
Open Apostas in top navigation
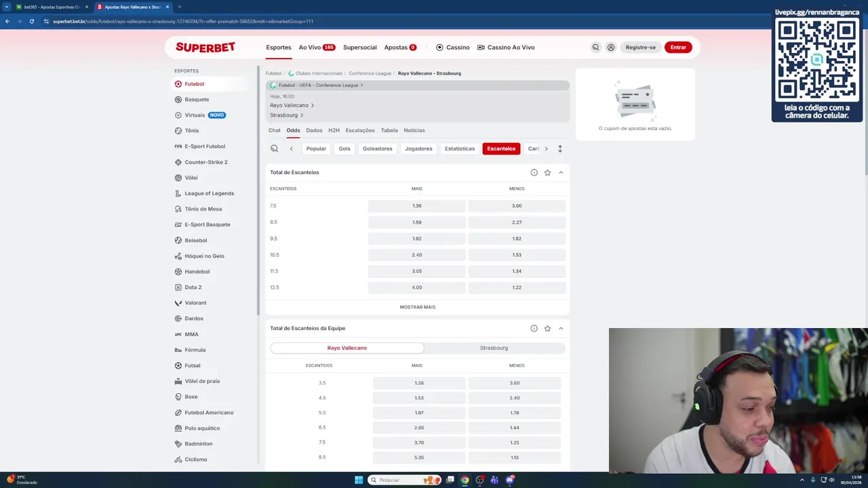point(400,47)
